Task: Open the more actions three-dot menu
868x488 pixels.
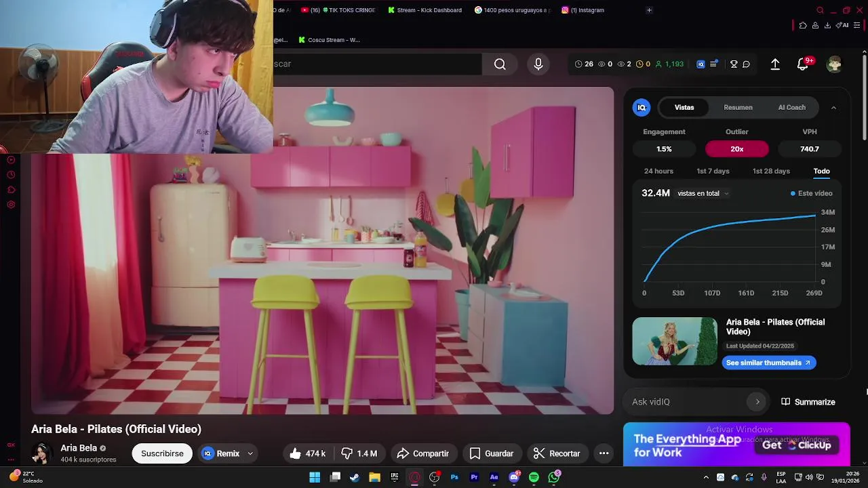Action: pos(604,453)
